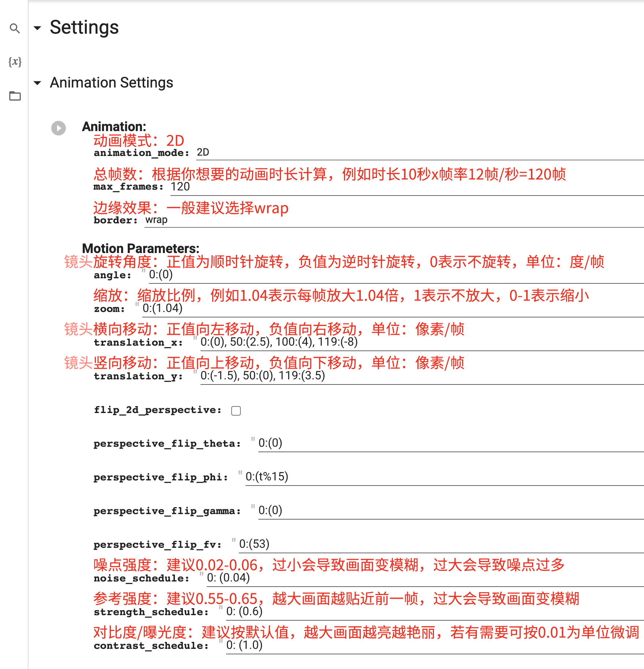The width and height of the screenshot is (644, 669).
Task: Click the bold Animation: label
Action: (114, 127)
